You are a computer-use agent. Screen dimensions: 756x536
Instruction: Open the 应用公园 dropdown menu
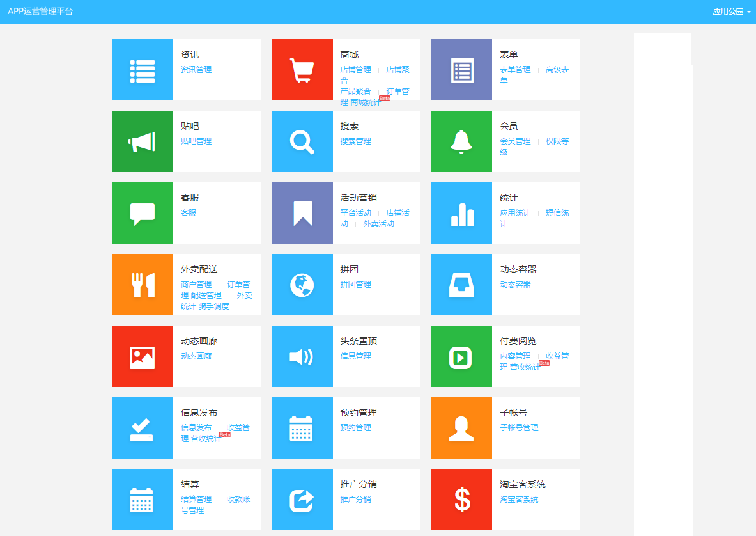[x=729, y=11]
